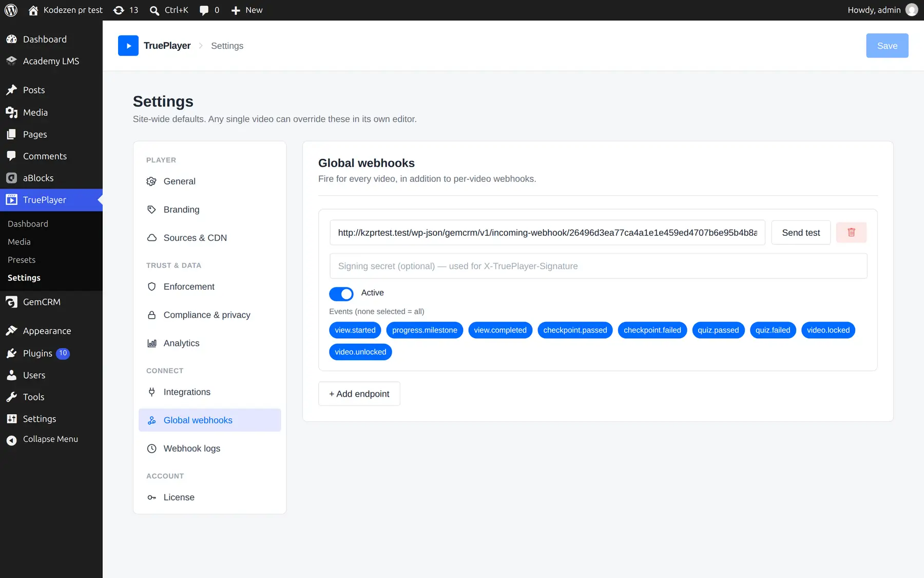Open the Users menu item
924x578 pixels.
[x=51, y=375]
